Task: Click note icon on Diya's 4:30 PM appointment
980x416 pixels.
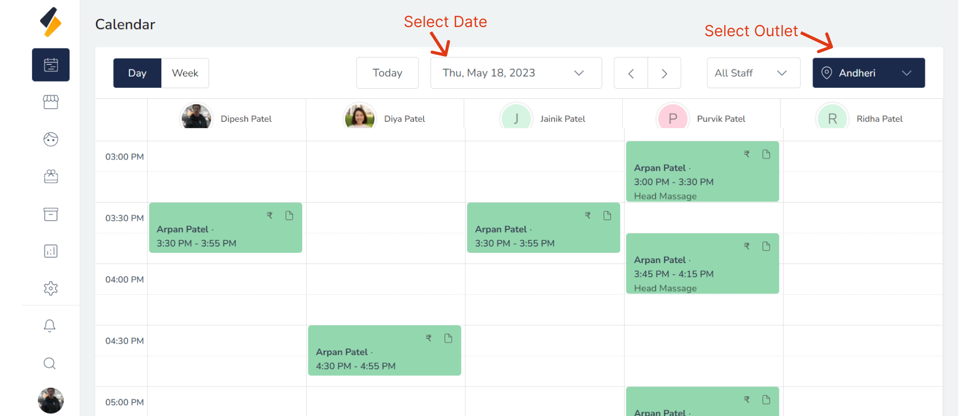Action: (x=448, y=339)
